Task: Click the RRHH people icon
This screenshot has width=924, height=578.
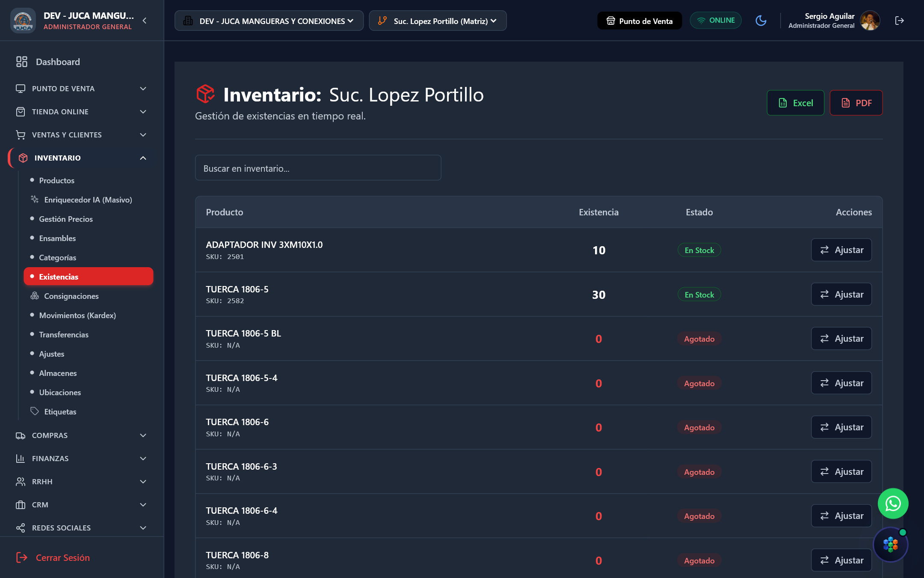Action: pos(21,482)
